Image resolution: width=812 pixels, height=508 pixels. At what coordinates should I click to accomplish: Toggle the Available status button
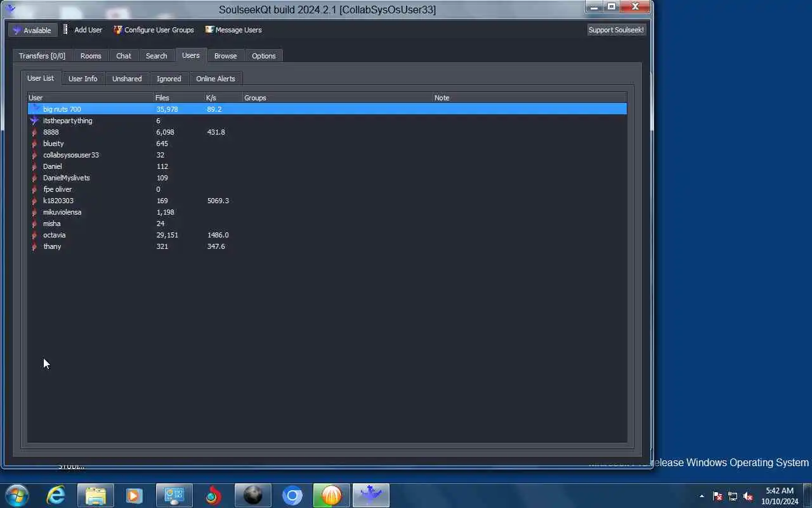[x=32, y=30]
